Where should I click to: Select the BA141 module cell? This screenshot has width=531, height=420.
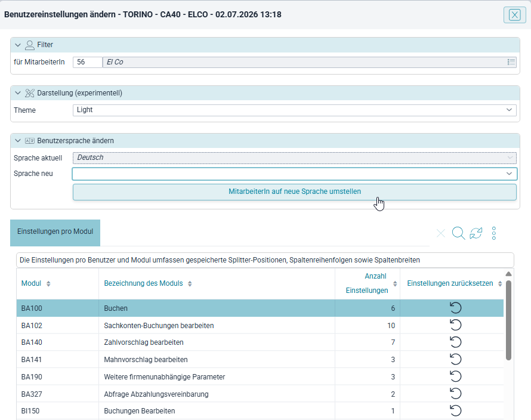(57, 360)
